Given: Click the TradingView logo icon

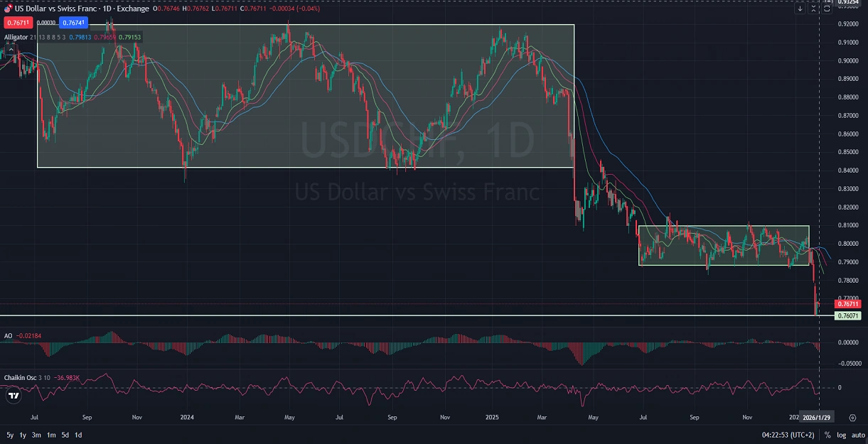Looking at the screenshot, I should pyautogui.click(x=12, y=396).
